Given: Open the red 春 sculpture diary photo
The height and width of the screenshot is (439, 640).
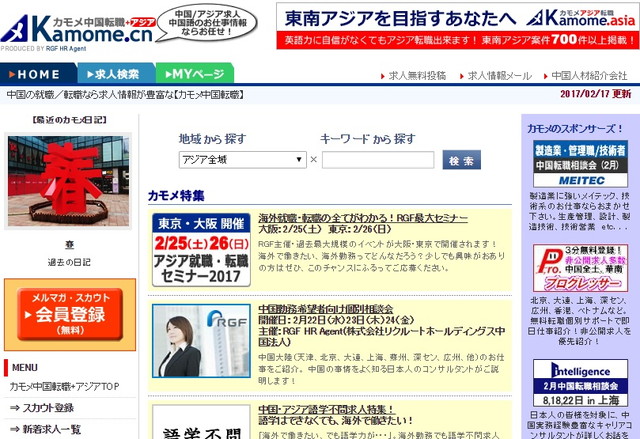Looking at the screenshot, I should [x=67, y=182].
